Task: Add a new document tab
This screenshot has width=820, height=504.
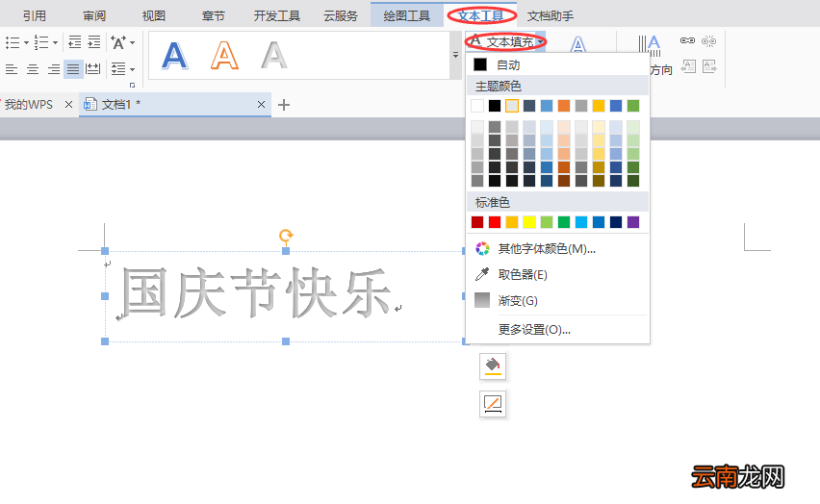Action: pyautogui.click(x=284, y=105)
